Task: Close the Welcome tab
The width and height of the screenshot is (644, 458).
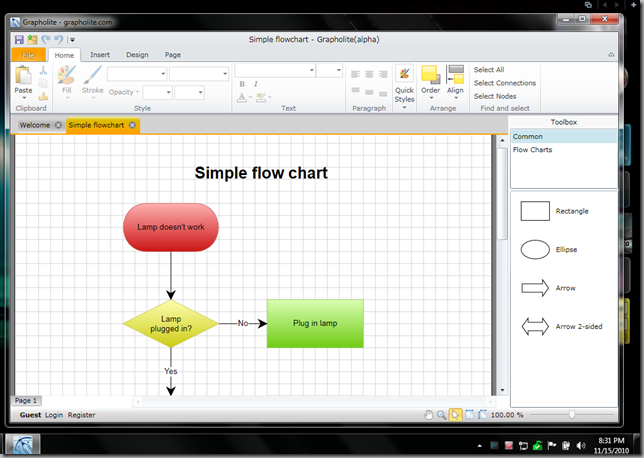Action: [x=58, y=125]
